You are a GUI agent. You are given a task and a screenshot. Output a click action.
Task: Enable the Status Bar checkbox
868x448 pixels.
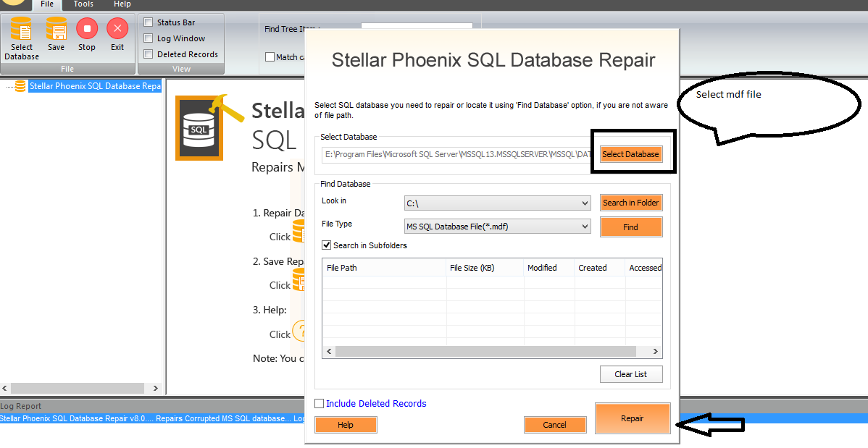point(149,22)
